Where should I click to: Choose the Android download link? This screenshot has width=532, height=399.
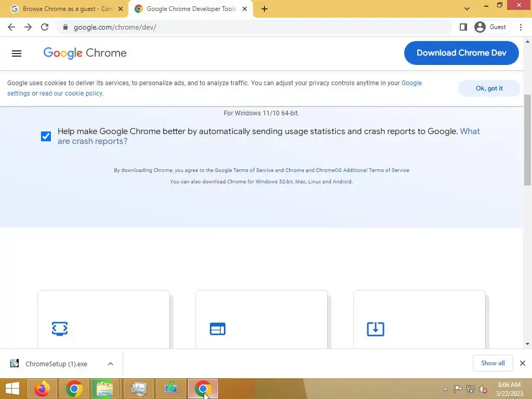click(342, 182)
